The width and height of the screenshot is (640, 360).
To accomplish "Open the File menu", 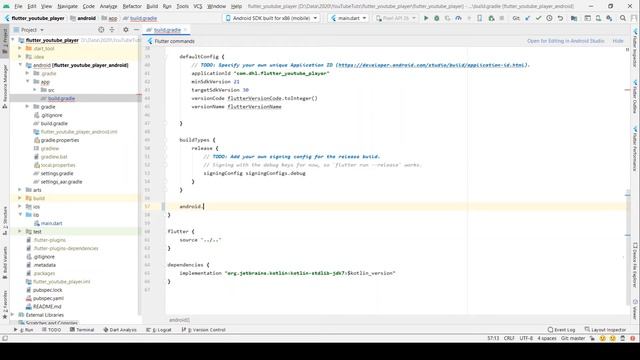I will coord(18,6).
